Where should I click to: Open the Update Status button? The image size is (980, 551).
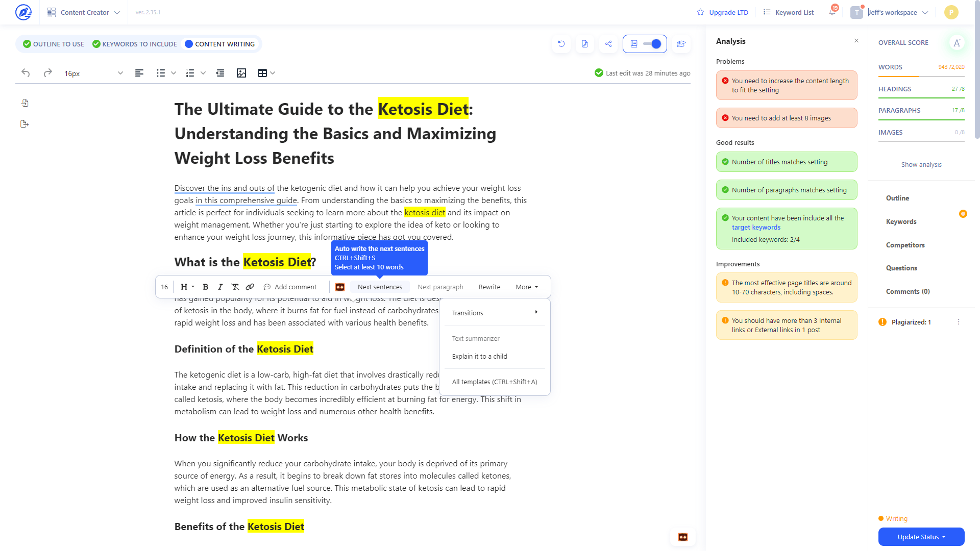click(921, 537)
